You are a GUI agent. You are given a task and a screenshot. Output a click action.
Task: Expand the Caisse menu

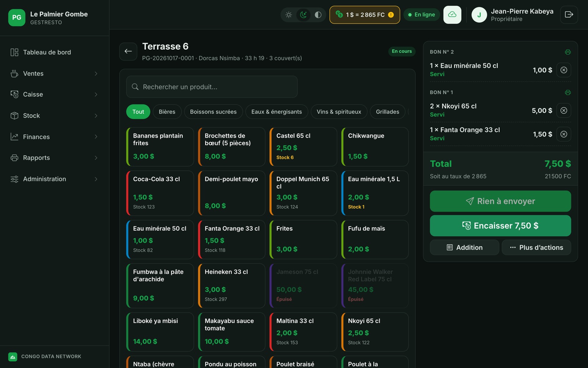[54, 95]
